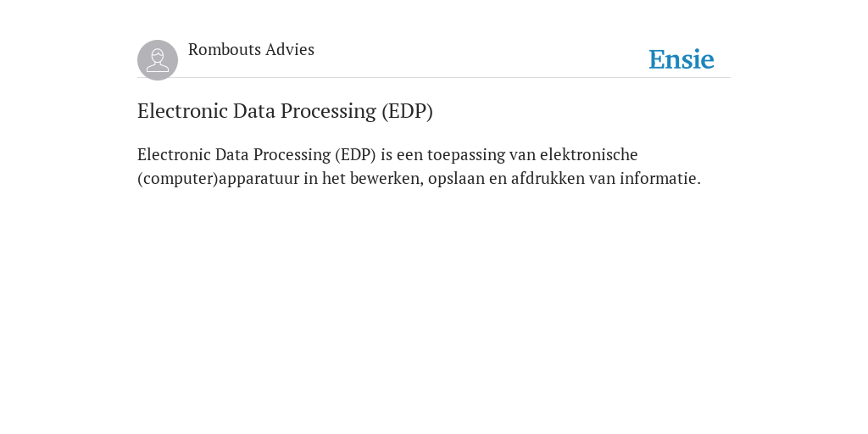Click the word "elektronische" in the paragraph
The image size is (868, 434).
click(x=589, y=154)
